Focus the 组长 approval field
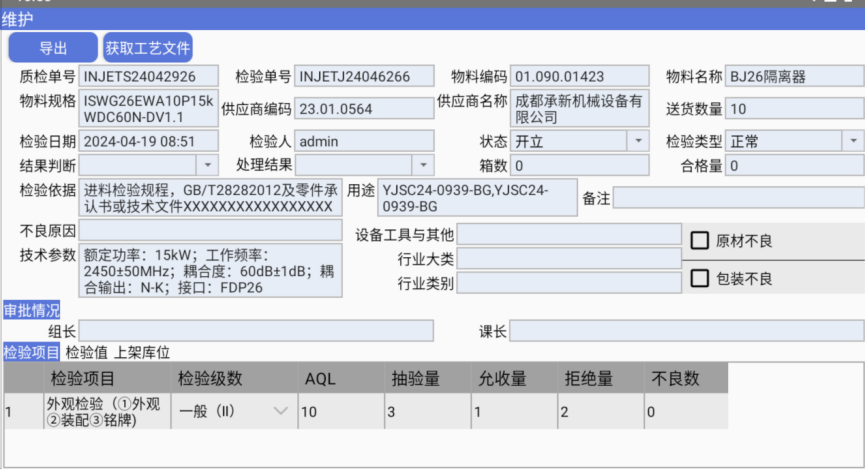This screenshot has width=865, height=469. 256,331
